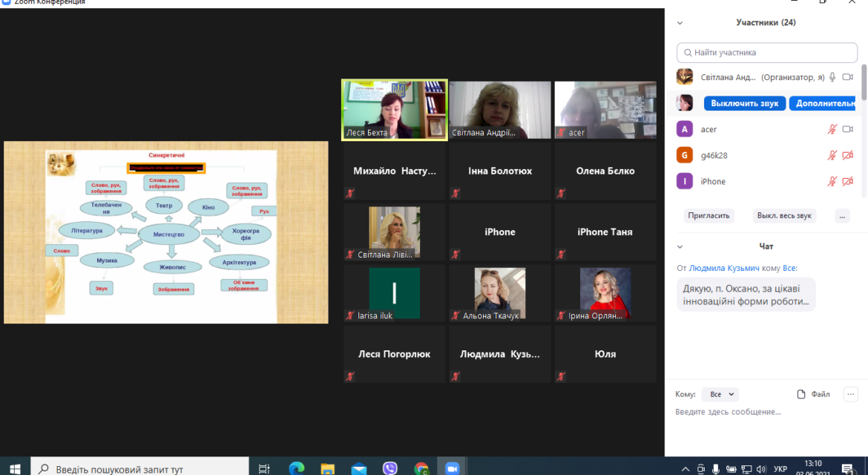The height and width of the screenshot is (475, 868).
Task: Collapse the Участники panel chevron
Action: coord(680,23)
